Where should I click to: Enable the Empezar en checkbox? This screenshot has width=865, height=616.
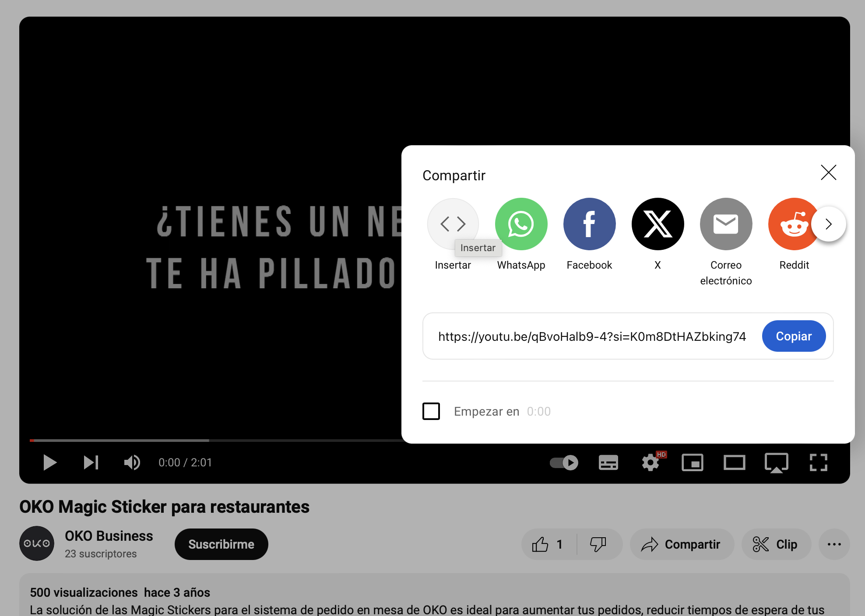(431, 411)
